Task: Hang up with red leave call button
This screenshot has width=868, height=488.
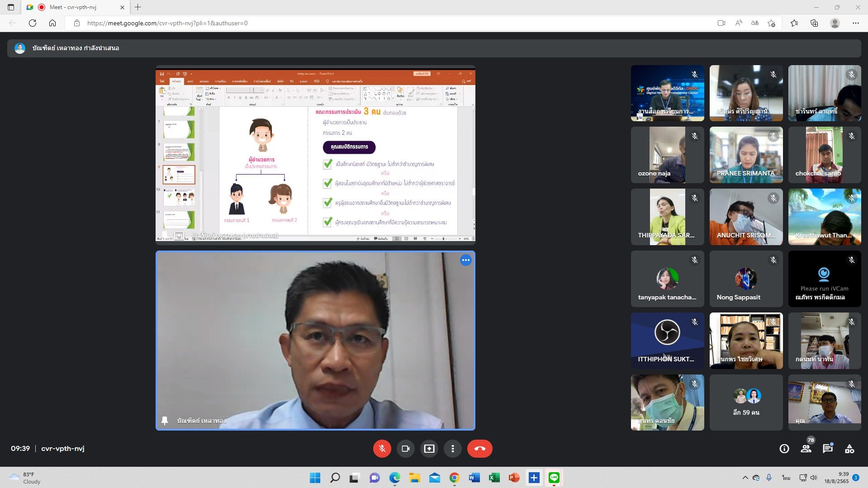Action: pyautogui.click(x=479, y=449)
